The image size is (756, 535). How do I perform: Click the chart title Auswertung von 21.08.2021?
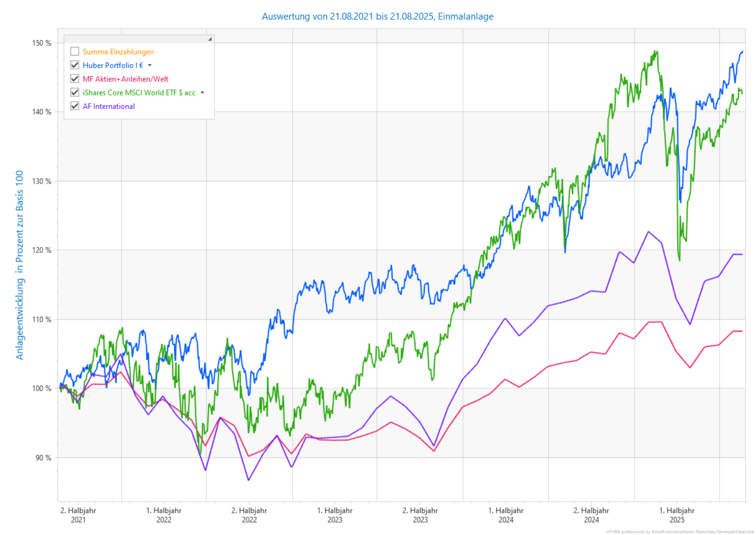coord(377,17)
